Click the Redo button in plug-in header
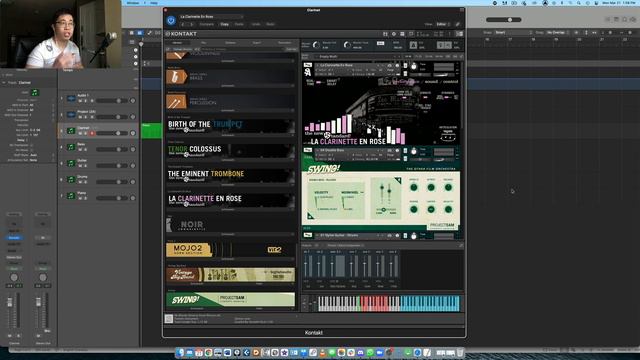 270,24
